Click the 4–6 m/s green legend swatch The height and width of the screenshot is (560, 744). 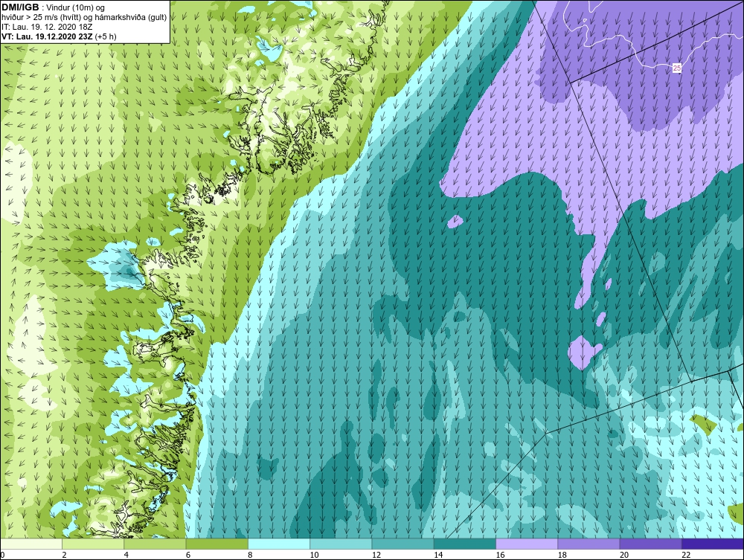155,544
